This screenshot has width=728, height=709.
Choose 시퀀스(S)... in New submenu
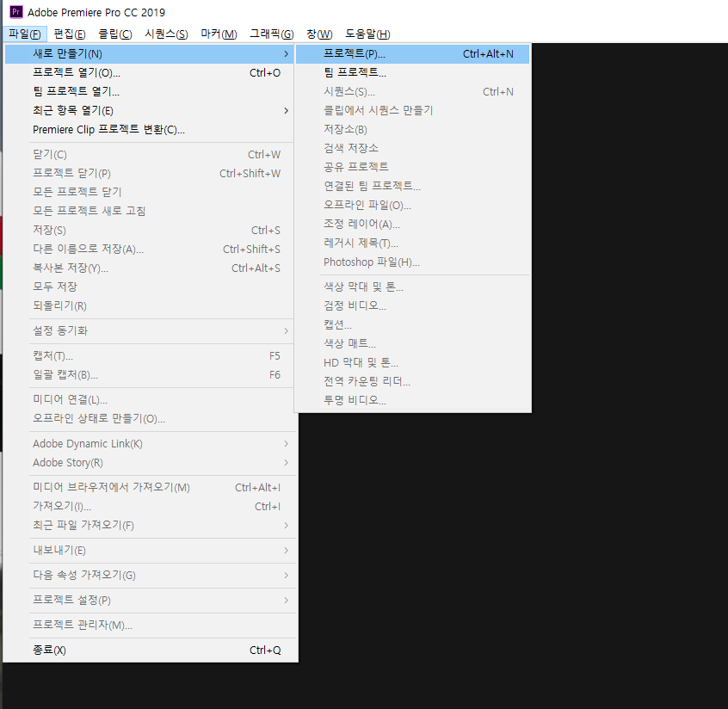click(x=413, y=92)
